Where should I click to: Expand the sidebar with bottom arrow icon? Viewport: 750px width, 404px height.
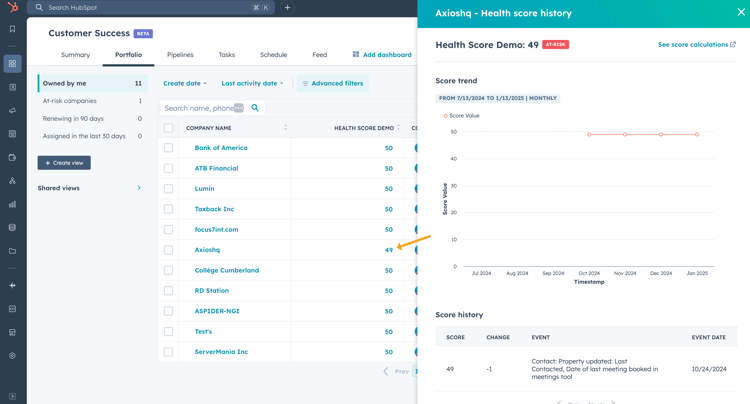pyautogui.click(x=12, y=396)
